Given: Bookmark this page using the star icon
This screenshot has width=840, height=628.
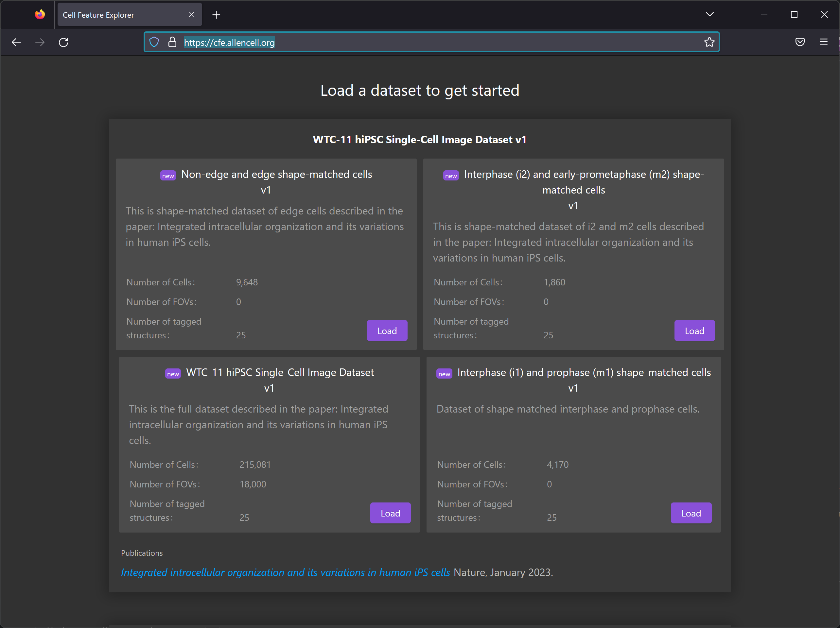Looking at the screenshot, I should (x=709, y=42).
